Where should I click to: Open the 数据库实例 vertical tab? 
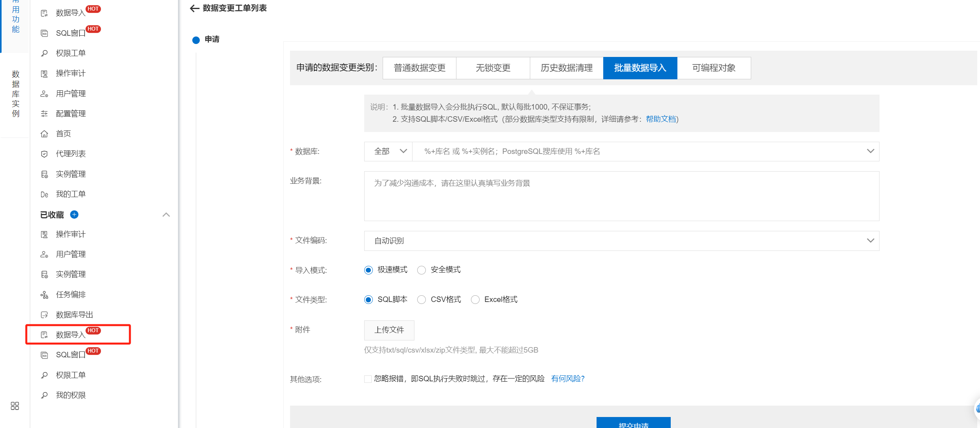point(15,94)
